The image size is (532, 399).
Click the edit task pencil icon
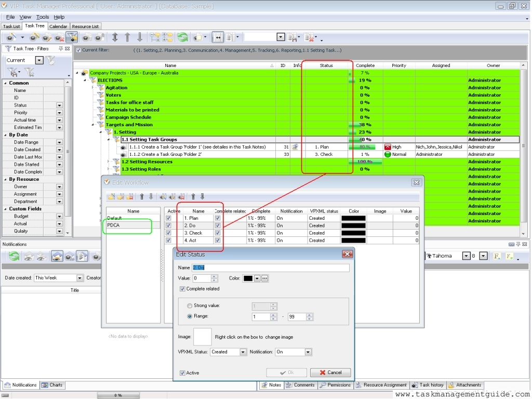pyautogui.click(x=46, y=37)
